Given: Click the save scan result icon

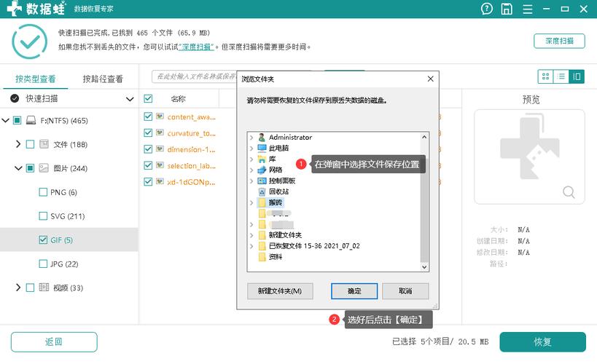Looking at the screenshot, I should pos(507,9).
